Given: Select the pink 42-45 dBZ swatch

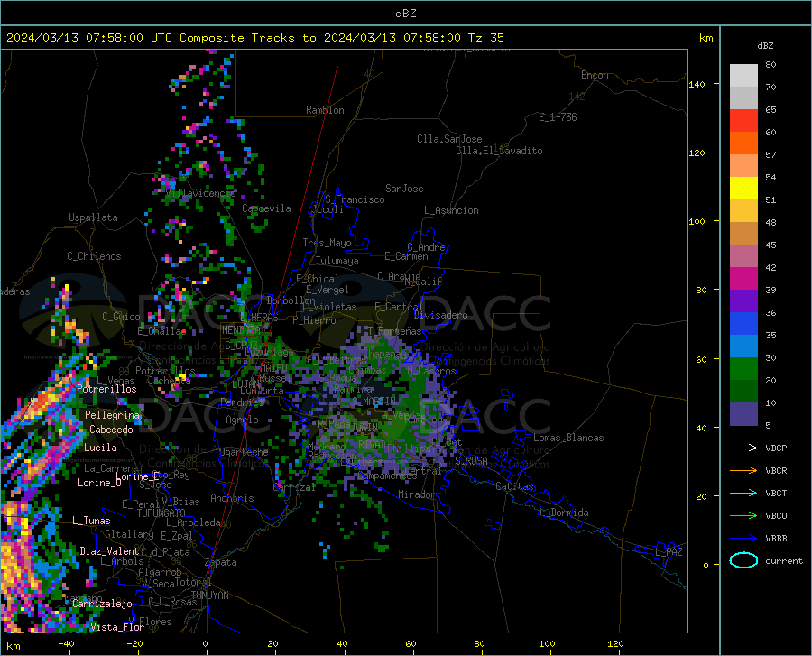Looking at the screenshot, I should (743, 256).
